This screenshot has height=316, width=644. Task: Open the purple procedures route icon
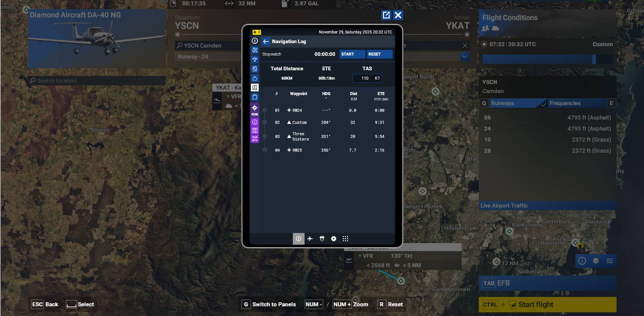coord(255,139)
